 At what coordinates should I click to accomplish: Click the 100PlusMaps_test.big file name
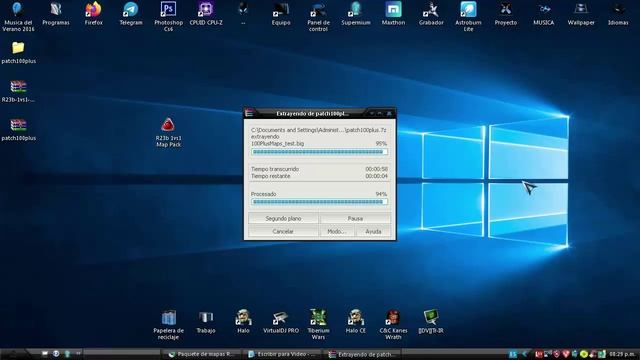277,144
